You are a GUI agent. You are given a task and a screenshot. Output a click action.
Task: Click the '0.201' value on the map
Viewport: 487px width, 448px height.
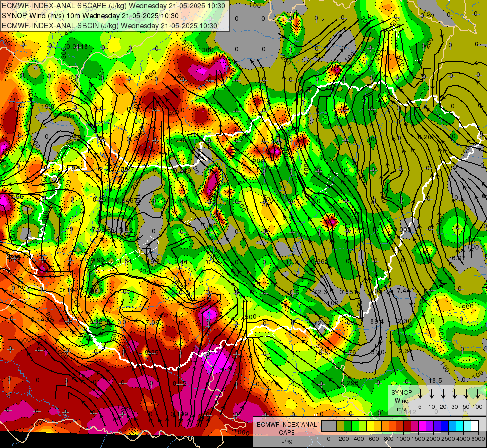point(426,137)
